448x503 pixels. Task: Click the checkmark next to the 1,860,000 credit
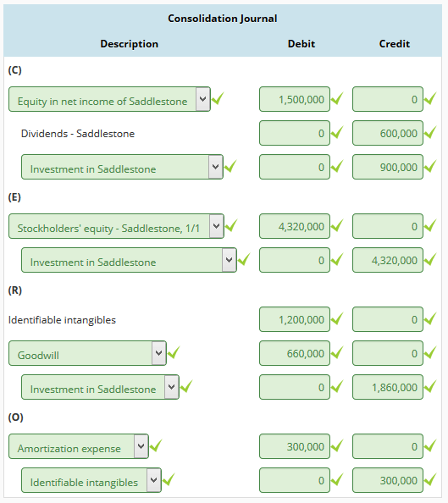(430, 386)
